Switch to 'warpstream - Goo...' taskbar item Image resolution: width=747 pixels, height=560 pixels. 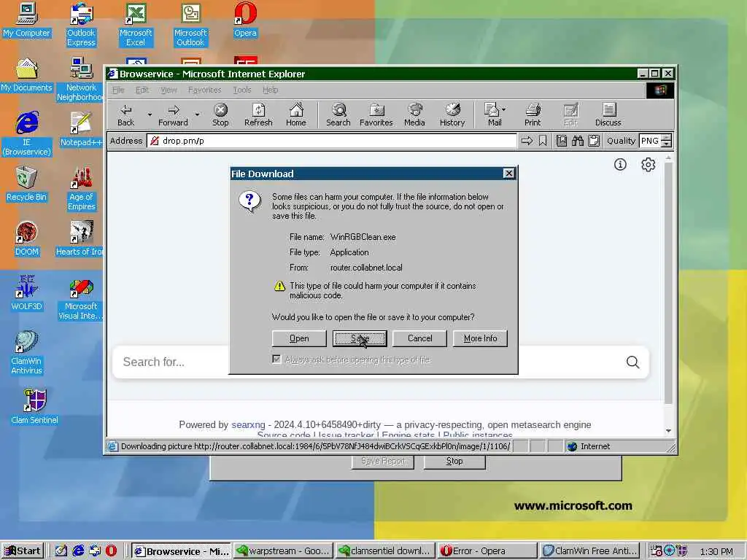283,551
